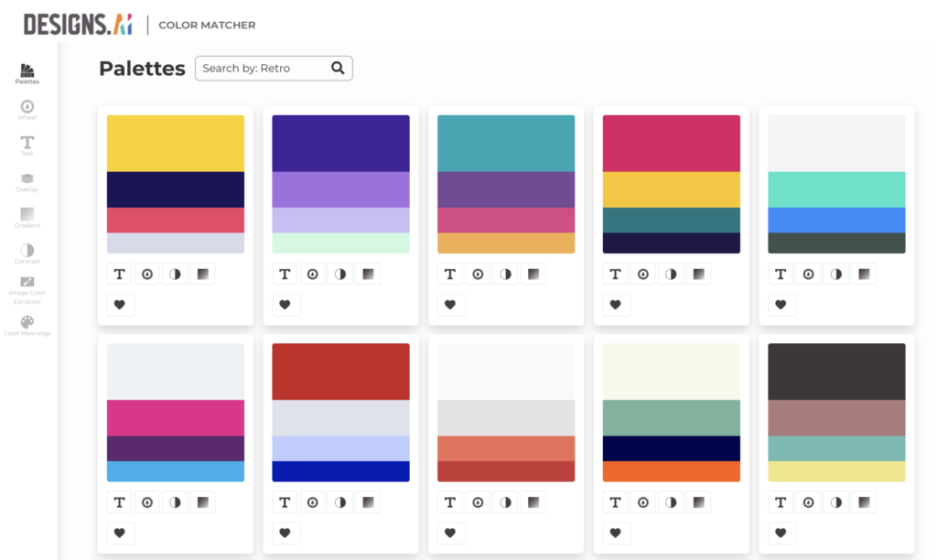Open the wheel view icon under the purple palette

(312, 274)
